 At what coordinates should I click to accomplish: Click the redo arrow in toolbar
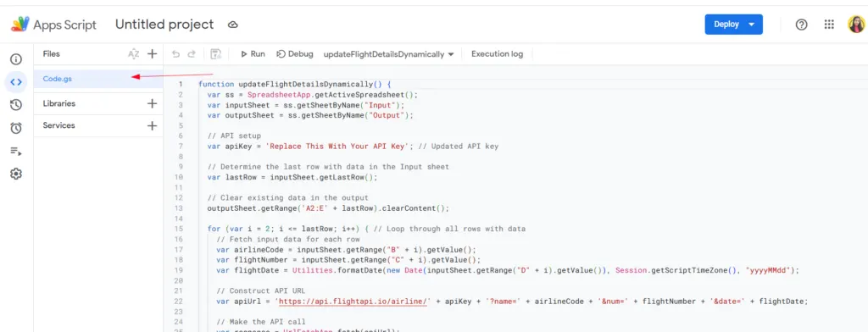click(192, 54)
